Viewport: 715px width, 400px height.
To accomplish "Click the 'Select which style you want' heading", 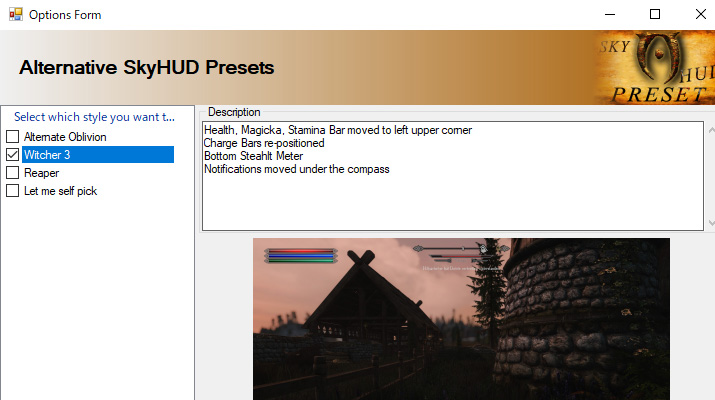I will tap(94, 117).
